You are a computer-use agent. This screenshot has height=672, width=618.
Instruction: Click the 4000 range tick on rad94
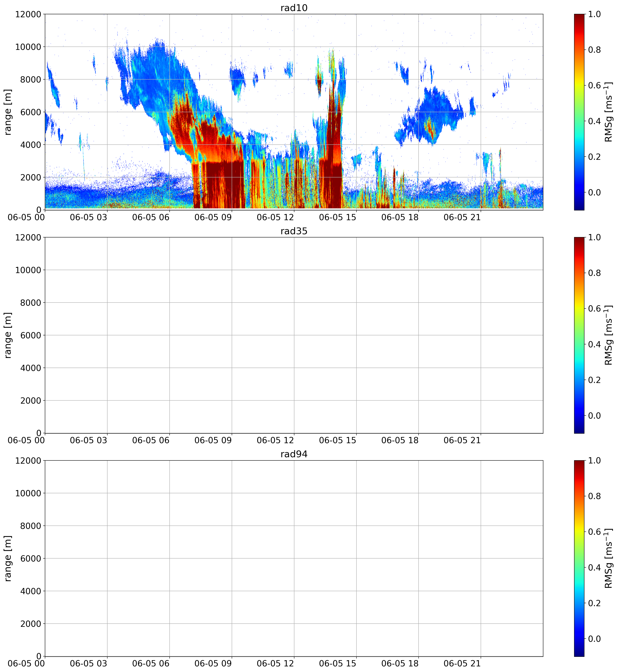click(x=31, y=591)
